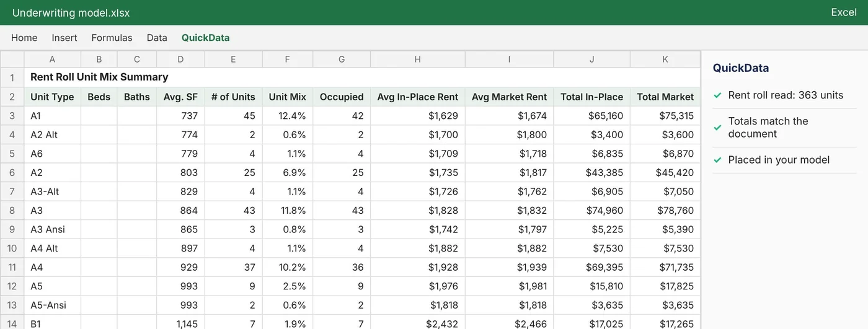Click the 'Rent roll read: 363 units' status

pos(786,95)
